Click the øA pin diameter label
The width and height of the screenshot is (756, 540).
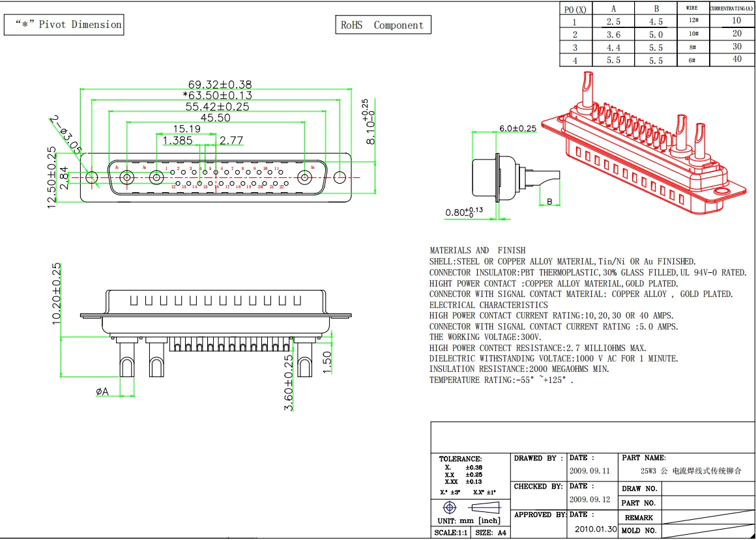[102, 391]
